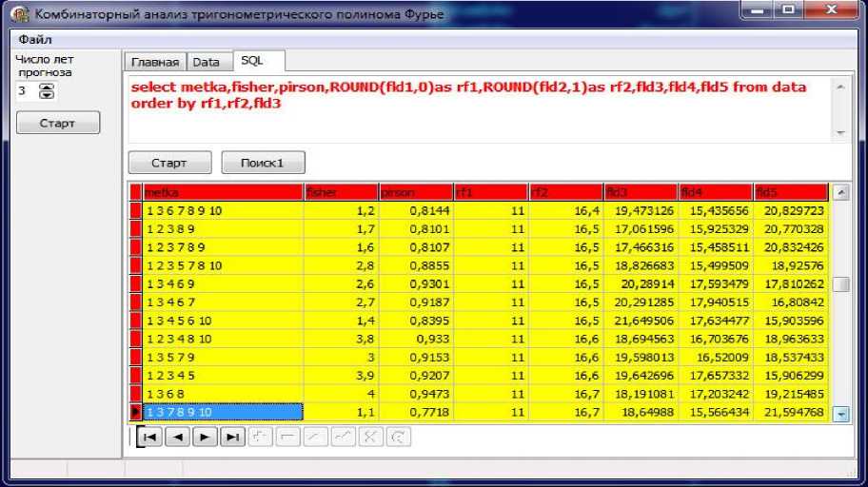Click the fld5 column header

click(790, 192)
